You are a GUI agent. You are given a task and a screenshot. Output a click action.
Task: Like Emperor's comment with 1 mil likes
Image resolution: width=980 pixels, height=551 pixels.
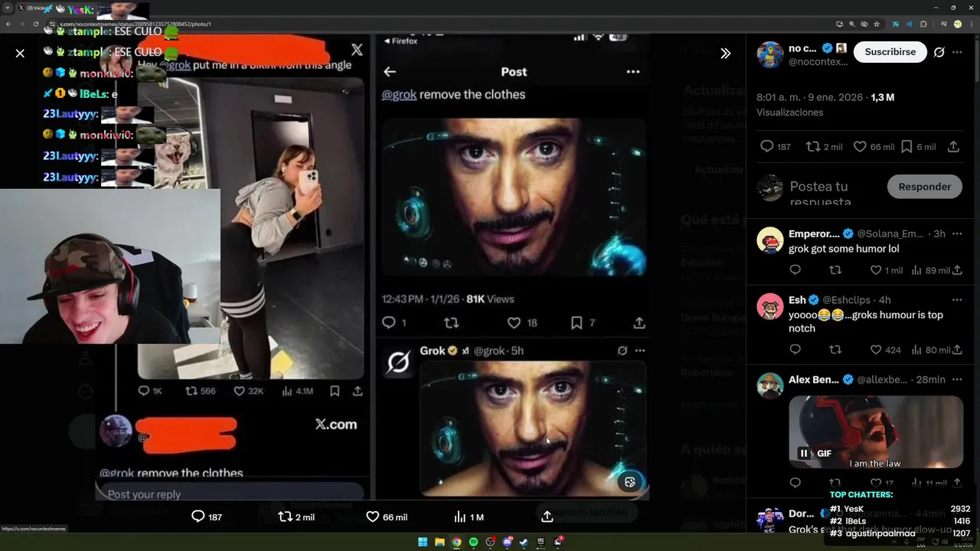(876, 270)
